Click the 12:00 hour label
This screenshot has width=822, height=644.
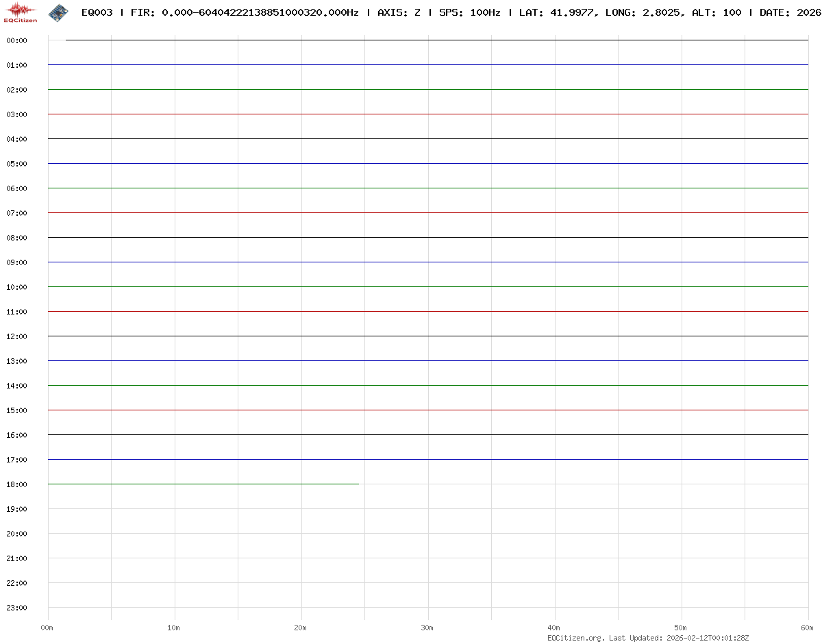pos(16,336)
